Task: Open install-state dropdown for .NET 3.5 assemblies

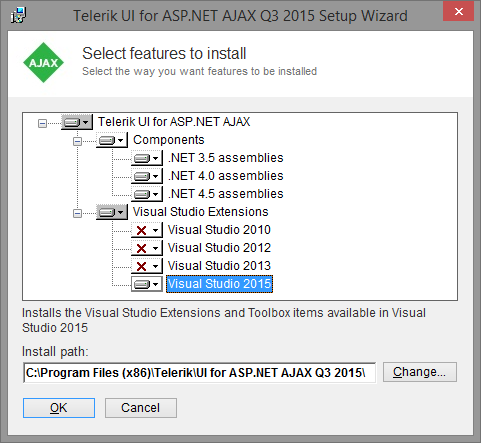Action: pyautogui.click(x=147, y=158)
